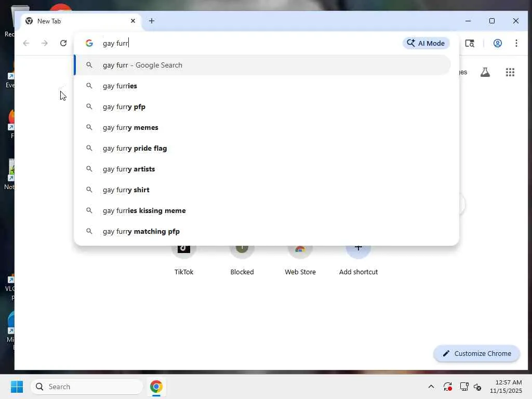
Task: Reload the page with the refresh icon
Action: 63,43
